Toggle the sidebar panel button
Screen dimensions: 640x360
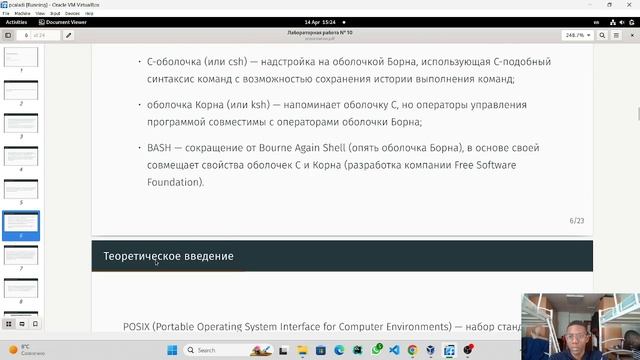point(8,36)
